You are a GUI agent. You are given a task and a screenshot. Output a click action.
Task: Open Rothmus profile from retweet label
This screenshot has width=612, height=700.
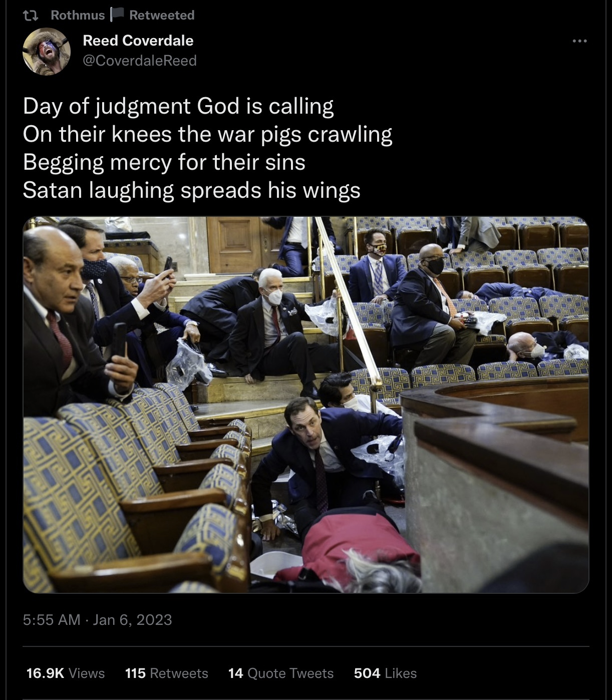(x=78, y=16)
